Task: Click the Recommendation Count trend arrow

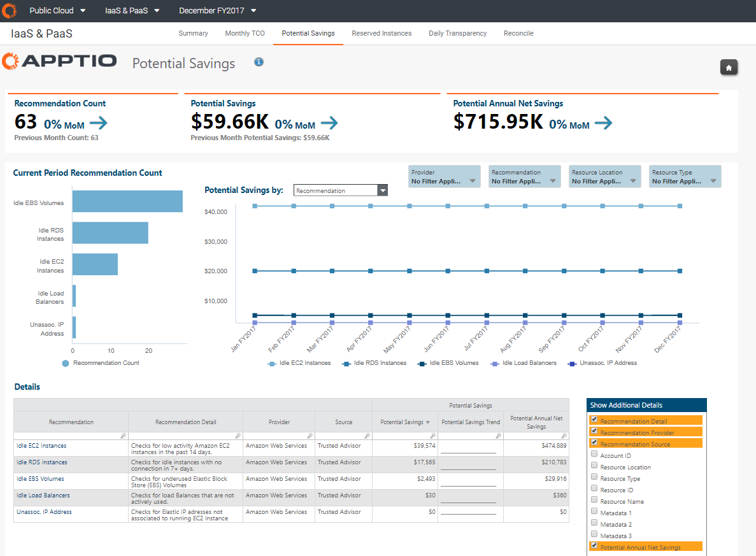Action: [x=99, y=123]
